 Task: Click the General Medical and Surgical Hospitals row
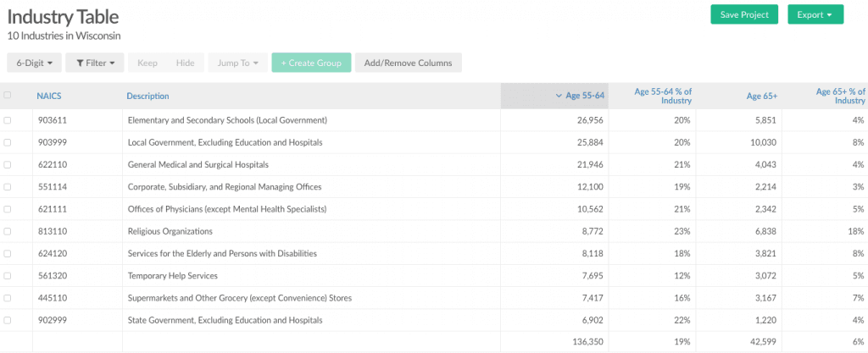198,164
